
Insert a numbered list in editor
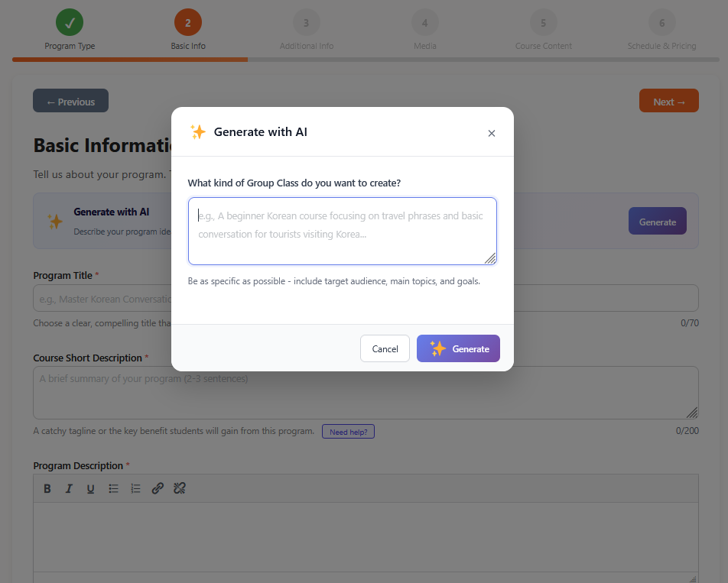tap(135, 488)
